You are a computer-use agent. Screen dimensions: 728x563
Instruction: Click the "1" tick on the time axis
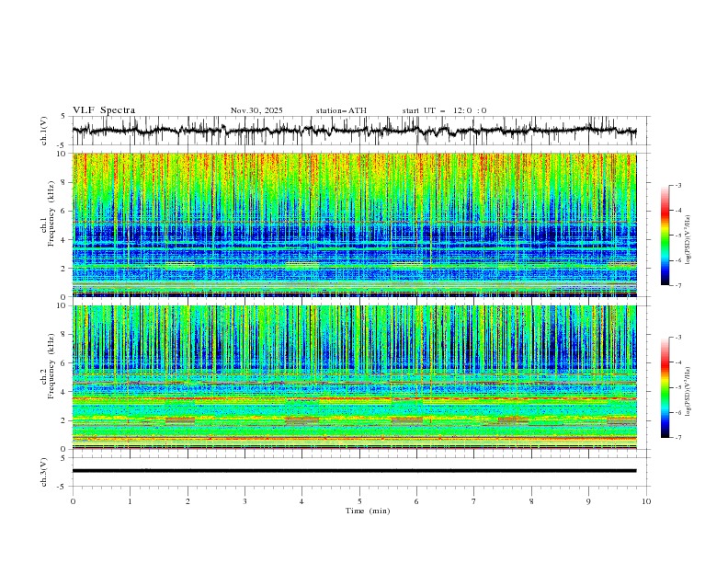coord(130,501)
